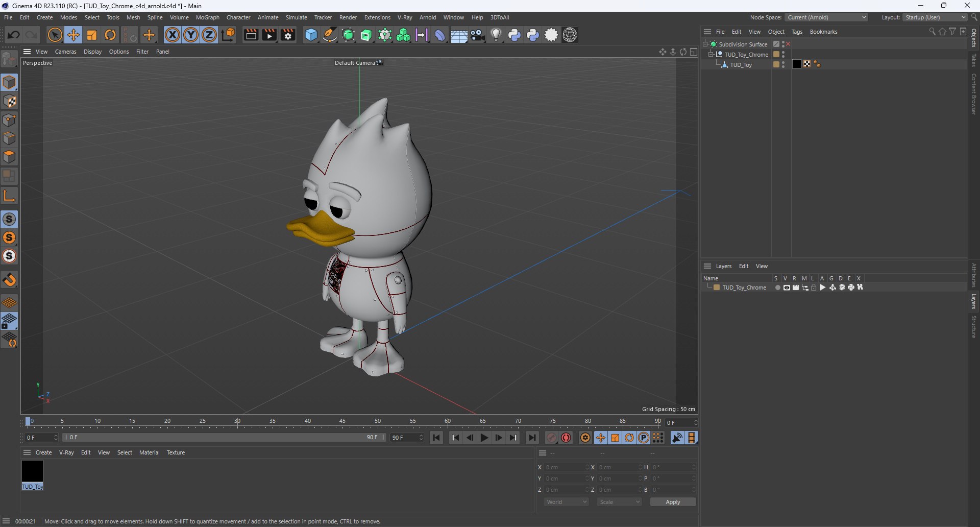The height and width of the screenshot is (527, 980).
Task: Activate the Scale tool
Action: 92,35
